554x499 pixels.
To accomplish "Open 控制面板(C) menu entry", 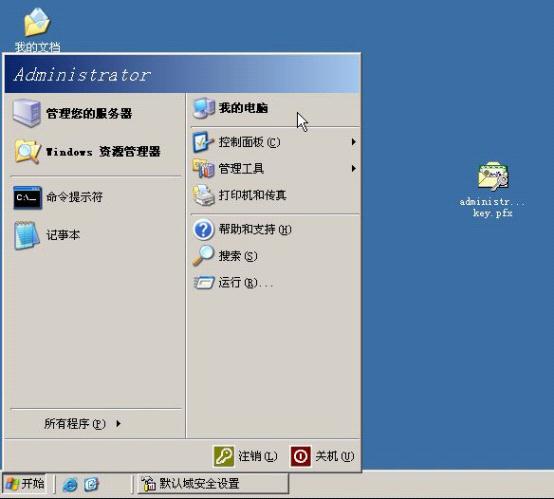I will click(x=275, y=142).
